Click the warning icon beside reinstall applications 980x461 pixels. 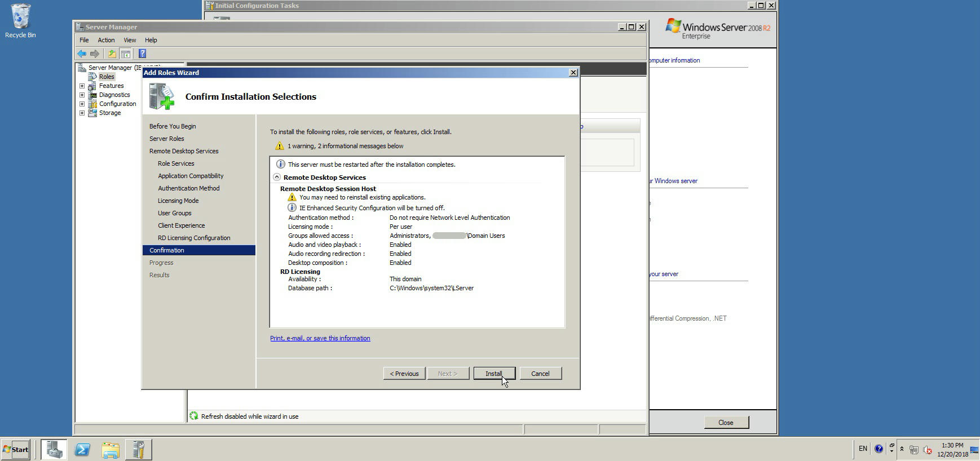[292, 197]
